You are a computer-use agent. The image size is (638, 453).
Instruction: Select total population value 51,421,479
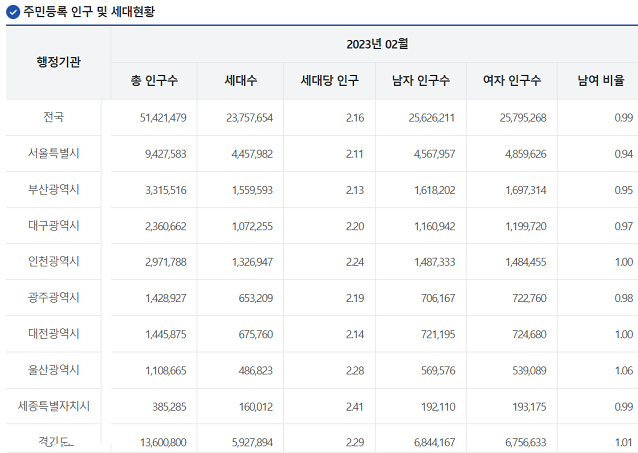pos(163,118)
